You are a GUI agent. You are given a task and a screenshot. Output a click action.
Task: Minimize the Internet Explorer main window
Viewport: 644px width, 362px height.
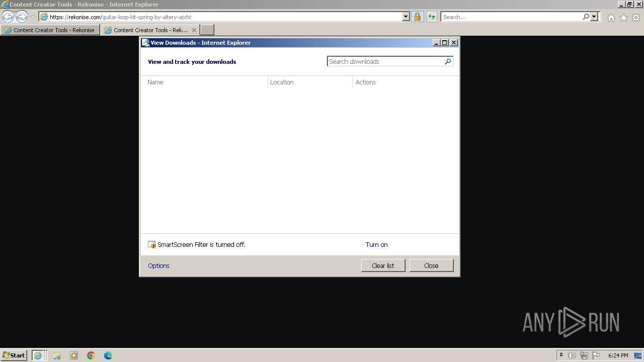tap(621, 4)
